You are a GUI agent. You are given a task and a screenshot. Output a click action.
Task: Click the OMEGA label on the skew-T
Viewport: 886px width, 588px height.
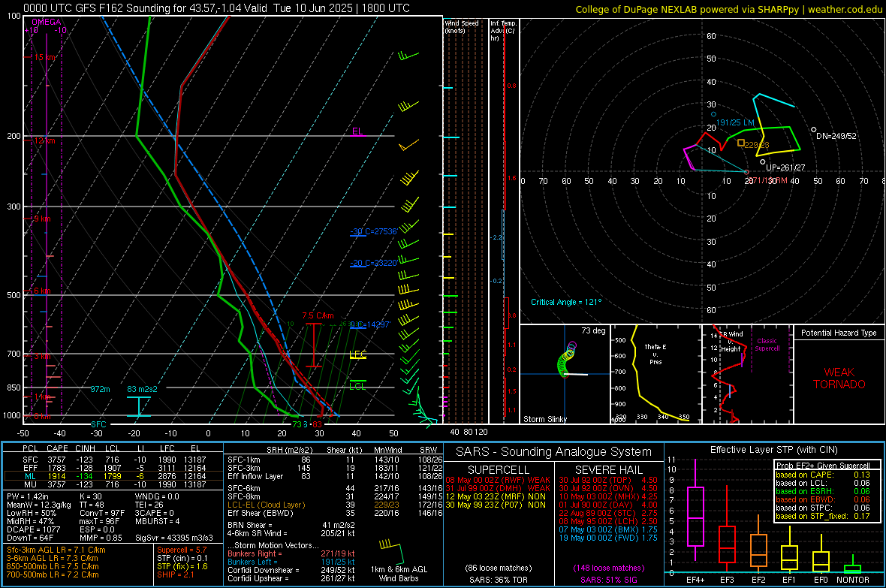(47, 22)
